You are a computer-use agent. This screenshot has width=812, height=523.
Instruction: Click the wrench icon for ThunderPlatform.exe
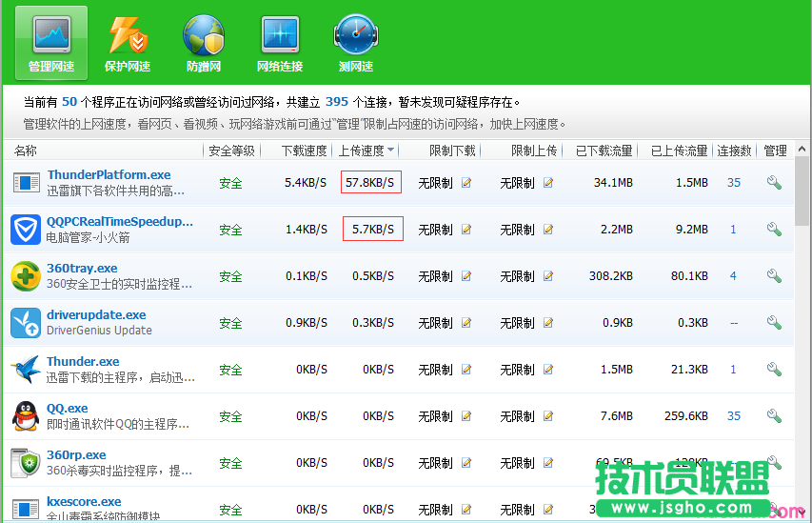(774, 183)
